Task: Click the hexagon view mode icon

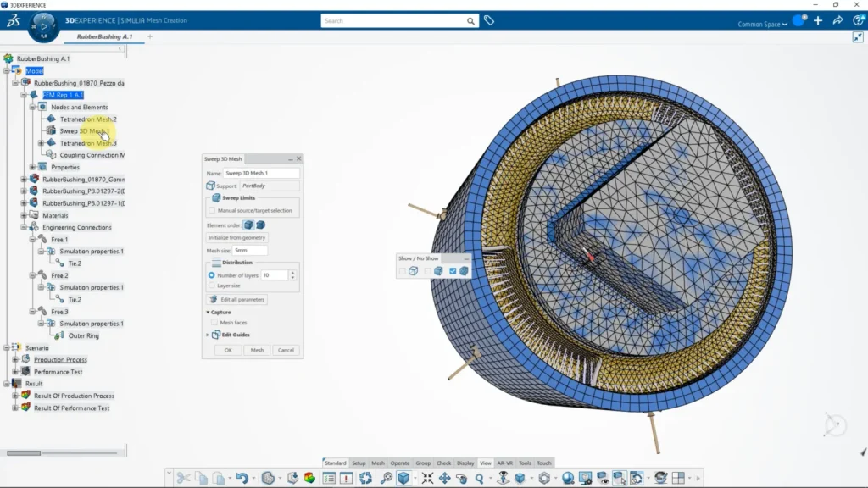Action: [544, 478]
